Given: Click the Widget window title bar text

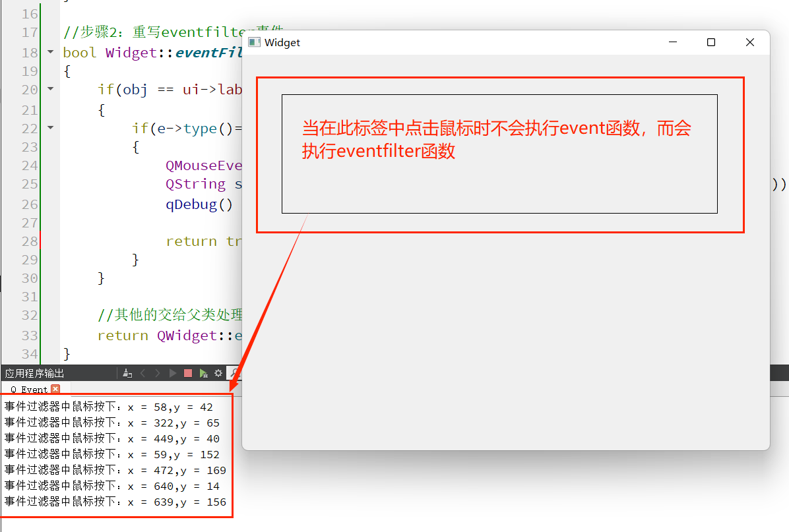Looking at the screenshot, I should coord(282,43).
